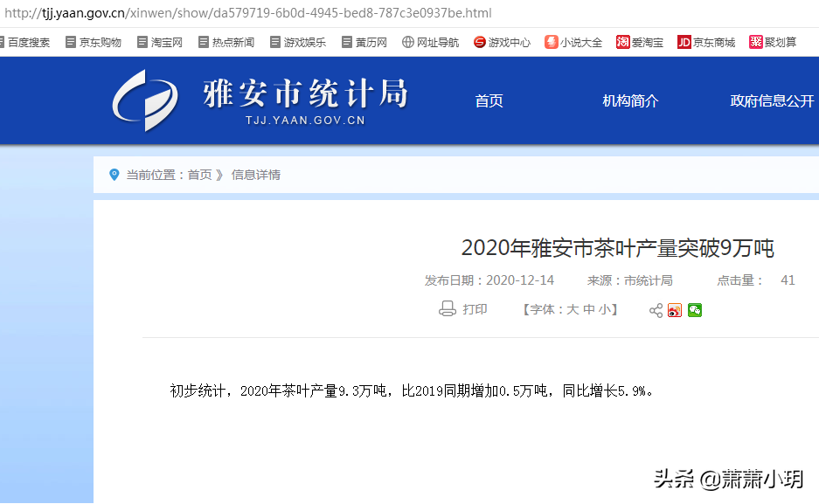Open the 京东商城 JD bookmark
Screen dimensions: 819x504
coord(706,42)
